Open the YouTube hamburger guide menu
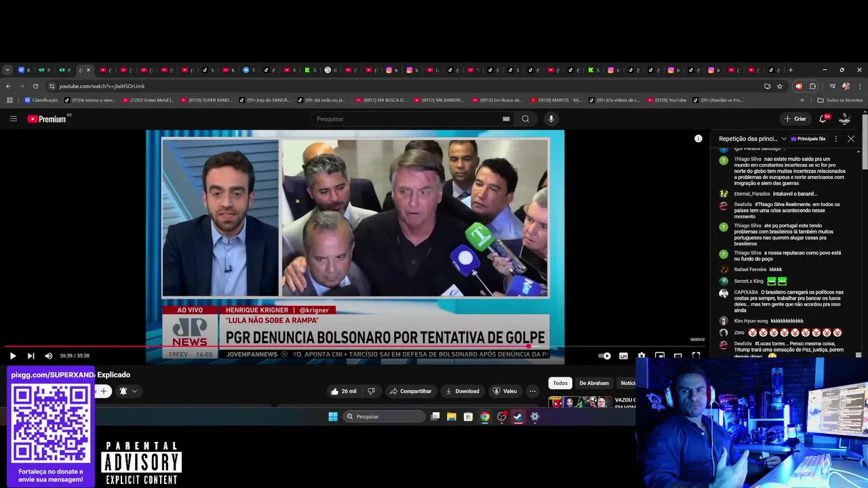This screenshot has height=488, width=868. tap(13, 119)
